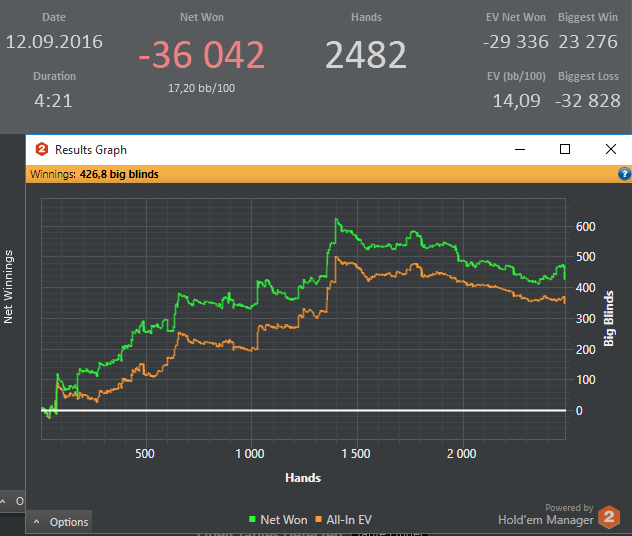Click the Hold'em Manager 2 title bar icon

(42, 150)
